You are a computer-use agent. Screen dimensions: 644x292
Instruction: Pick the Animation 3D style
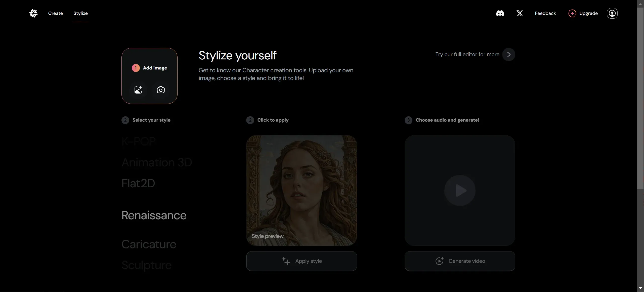click(157, 162)
